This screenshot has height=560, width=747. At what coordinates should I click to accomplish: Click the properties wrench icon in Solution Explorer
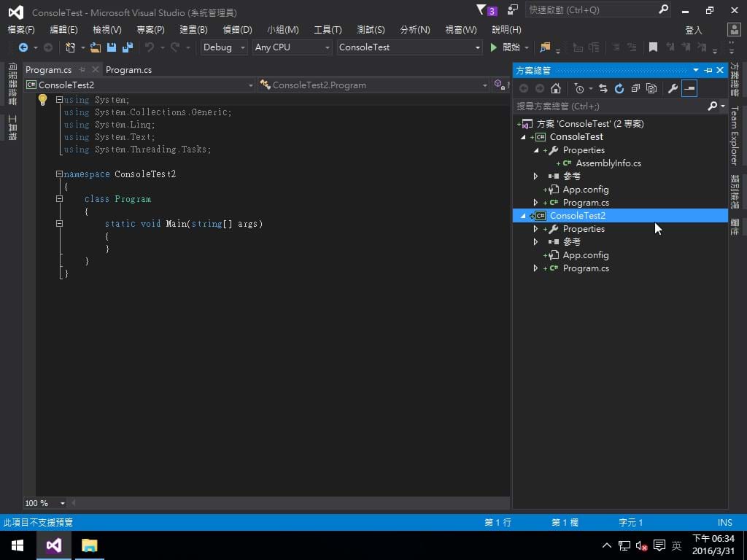(673, 88)
